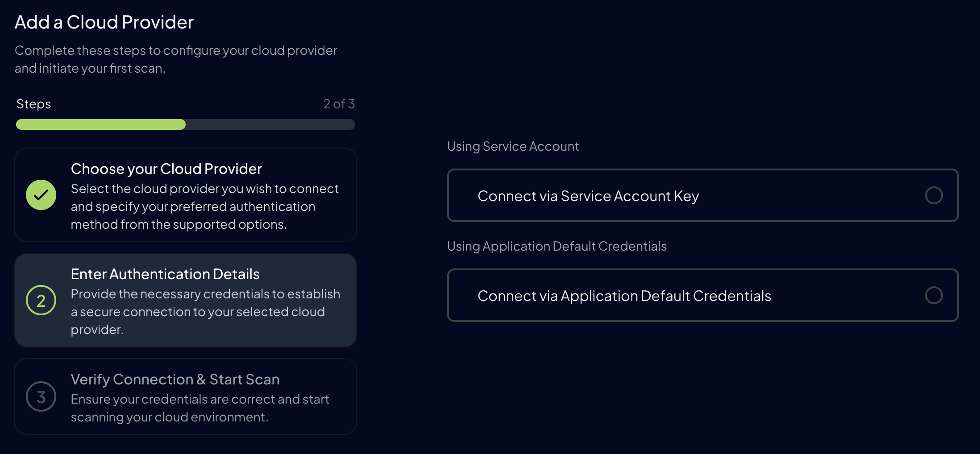Click the Verify Connection step description text

coord(199,408)
